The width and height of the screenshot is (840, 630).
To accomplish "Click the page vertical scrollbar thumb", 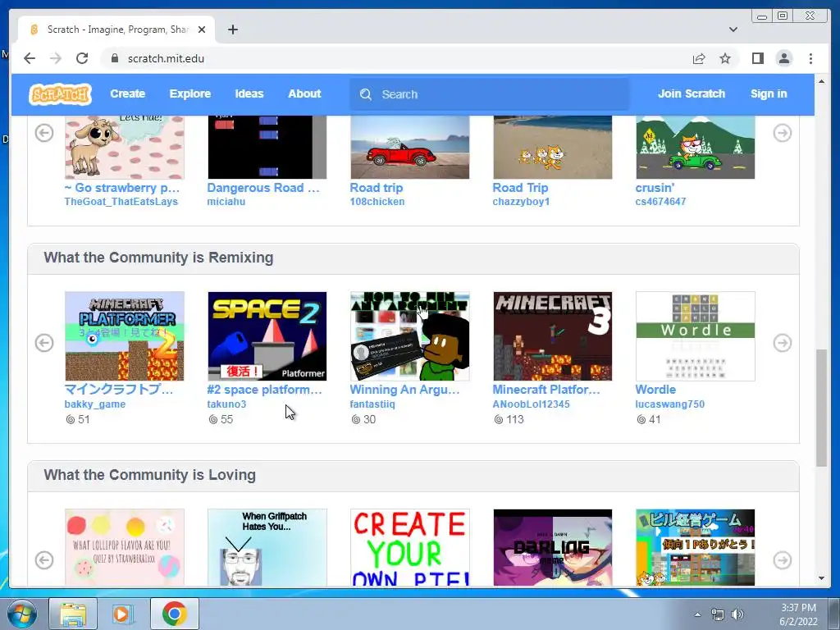I will [821, 408].
